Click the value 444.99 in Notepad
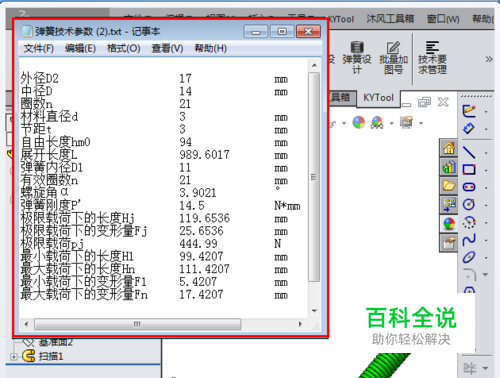Viewport: 500px width, 378px height. coord(198,244)
